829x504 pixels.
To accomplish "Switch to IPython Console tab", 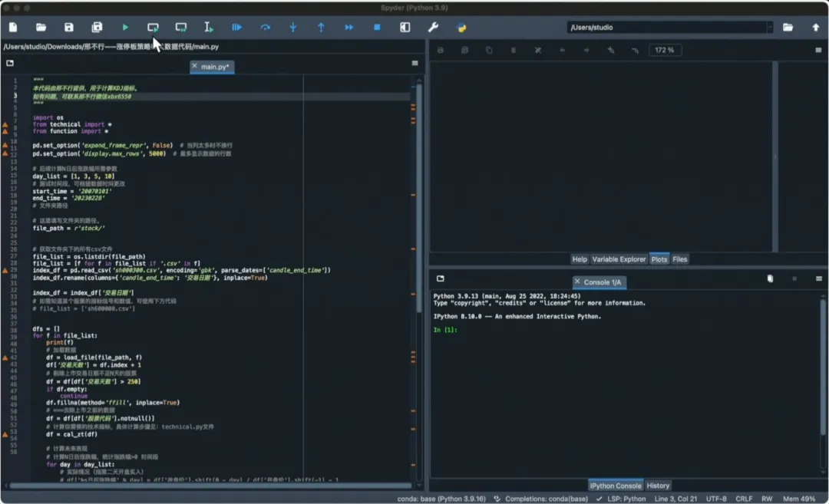I will [616, 486].
